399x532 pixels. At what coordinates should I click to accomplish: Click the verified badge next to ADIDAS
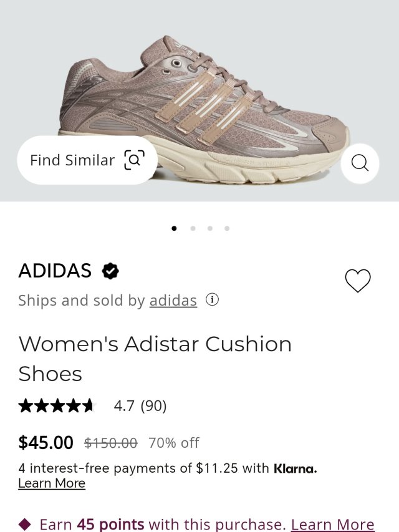(x=110, y=271)
